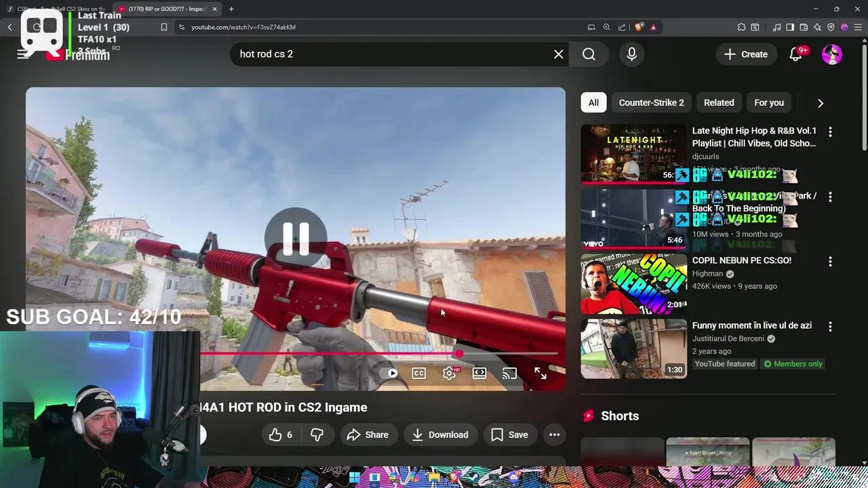The height and width of the screenshot is (488, 868).
Task: Save the video to a playlist
Action: point(509,434)
